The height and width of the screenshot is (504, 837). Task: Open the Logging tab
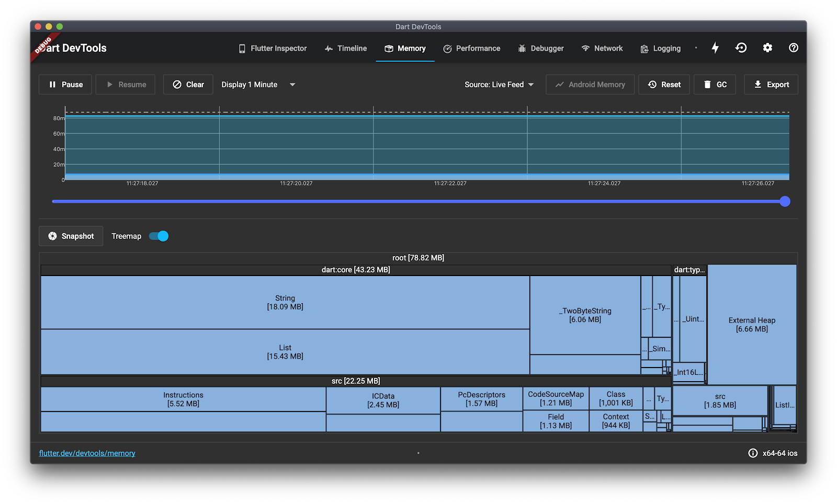(661, 49)
